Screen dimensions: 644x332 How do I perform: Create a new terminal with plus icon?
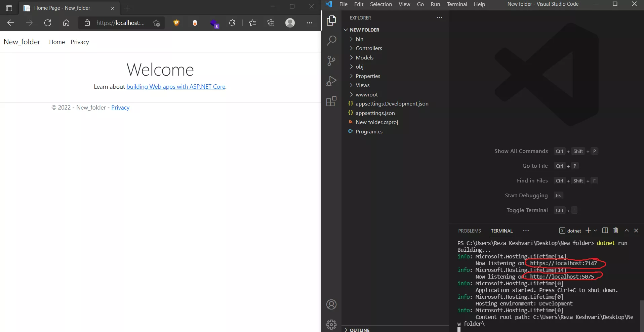coord(588,231)
